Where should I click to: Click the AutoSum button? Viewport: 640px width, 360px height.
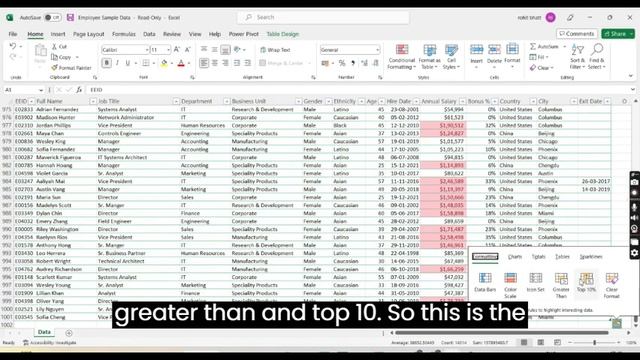coord(545,47)
